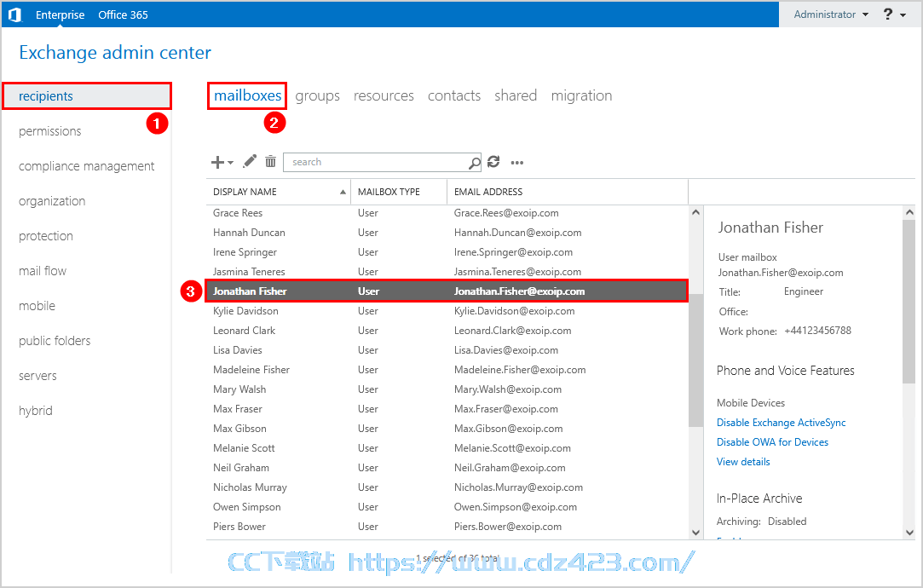
Task: Click the delete trash can icon
Action: coord(270,161)
